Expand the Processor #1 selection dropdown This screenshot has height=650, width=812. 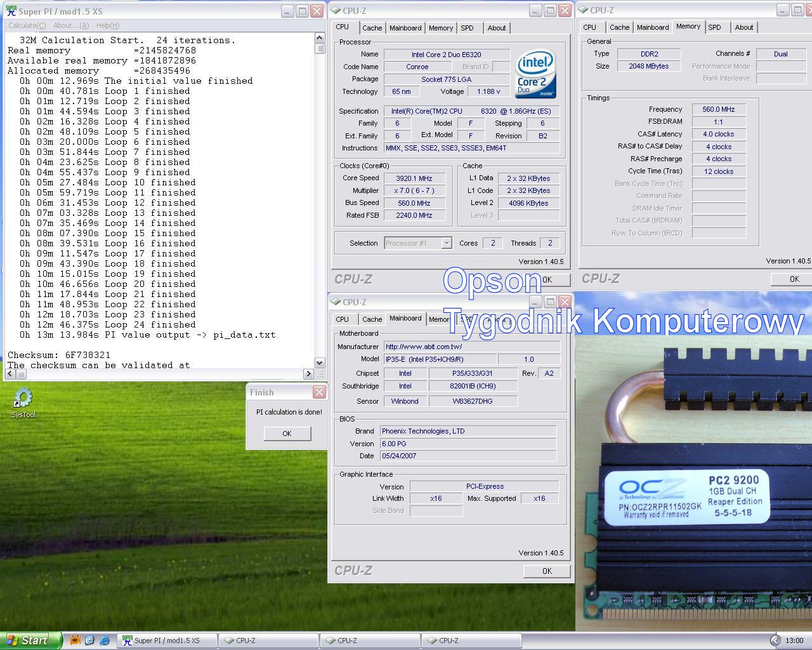click(447, 243)
